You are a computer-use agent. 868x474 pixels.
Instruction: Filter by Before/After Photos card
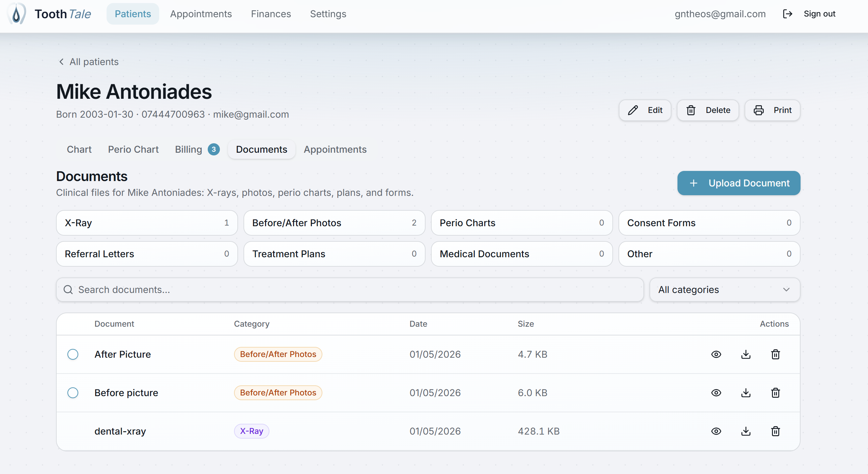click(x=334, y=223)
